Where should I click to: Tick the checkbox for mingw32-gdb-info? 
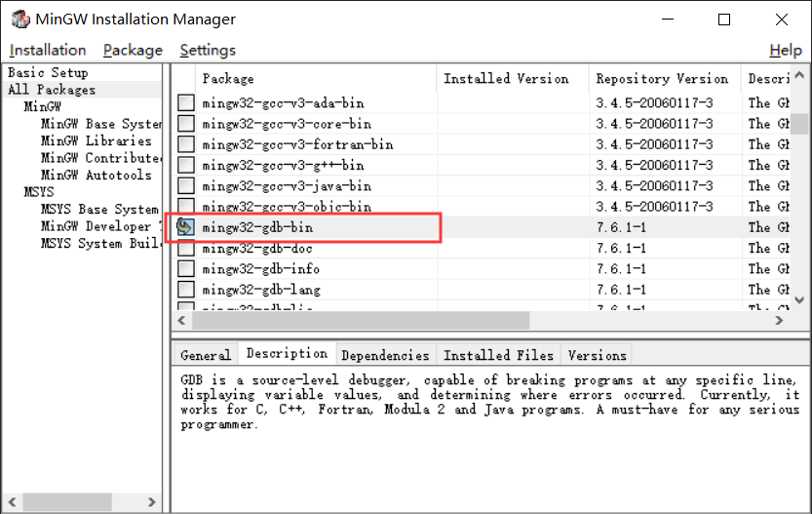tap(186, 268)
